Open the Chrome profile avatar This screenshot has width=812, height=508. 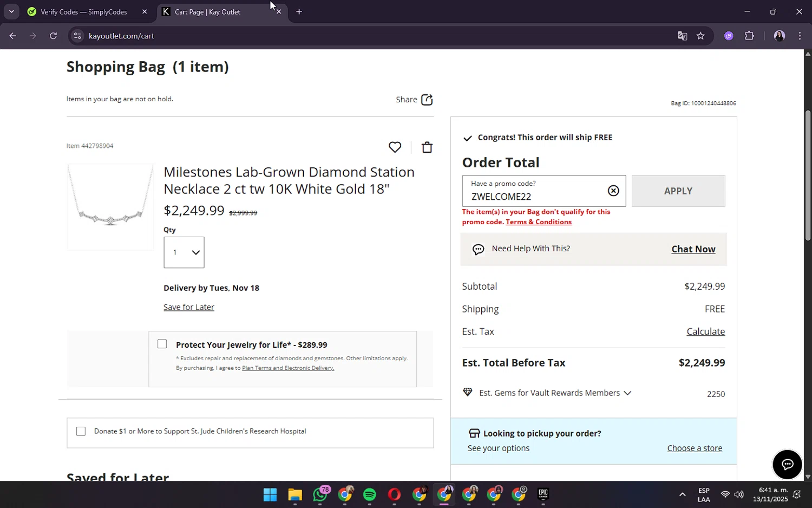(779, 36)
